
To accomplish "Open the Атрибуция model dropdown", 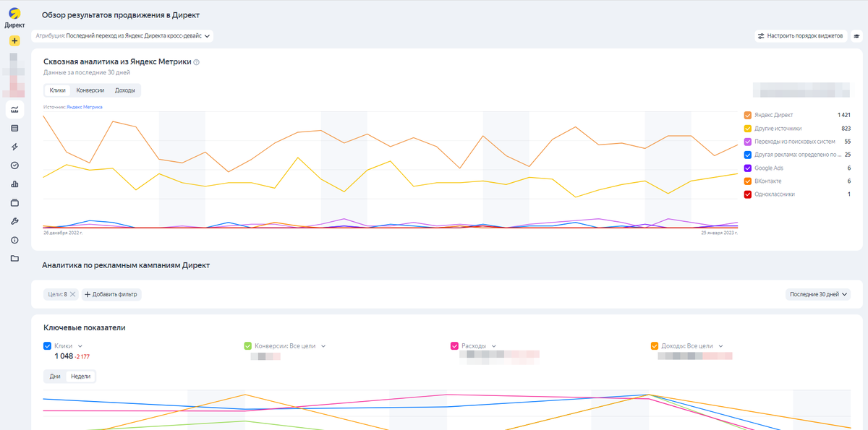I will tap(122, 35).
